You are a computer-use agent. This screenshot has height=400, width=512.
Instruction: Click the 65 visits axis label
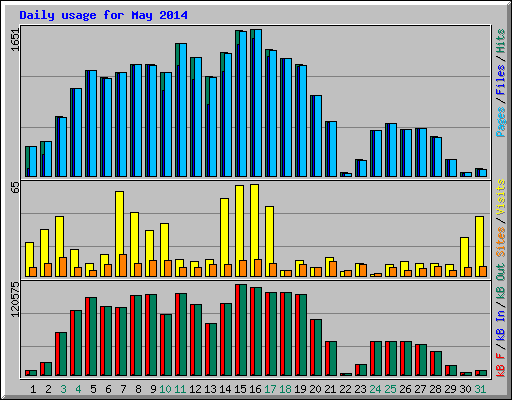(15, 187)
